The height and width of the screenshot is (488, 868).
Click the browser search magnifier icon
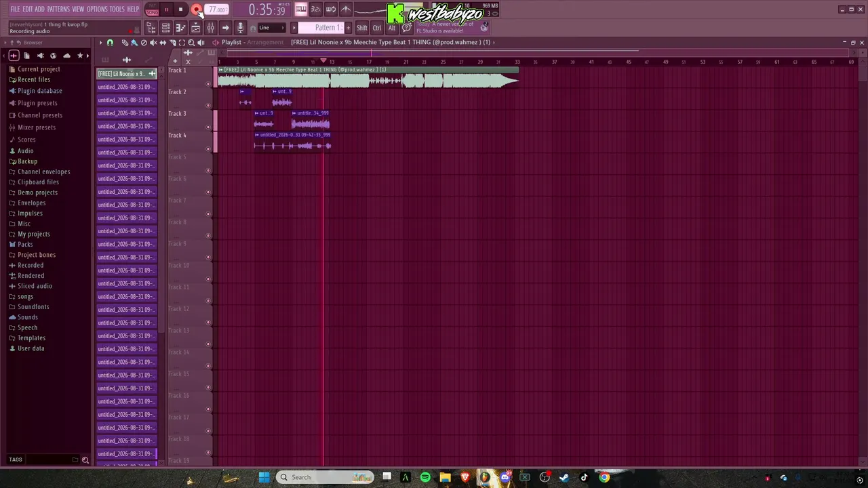point(85,460)
